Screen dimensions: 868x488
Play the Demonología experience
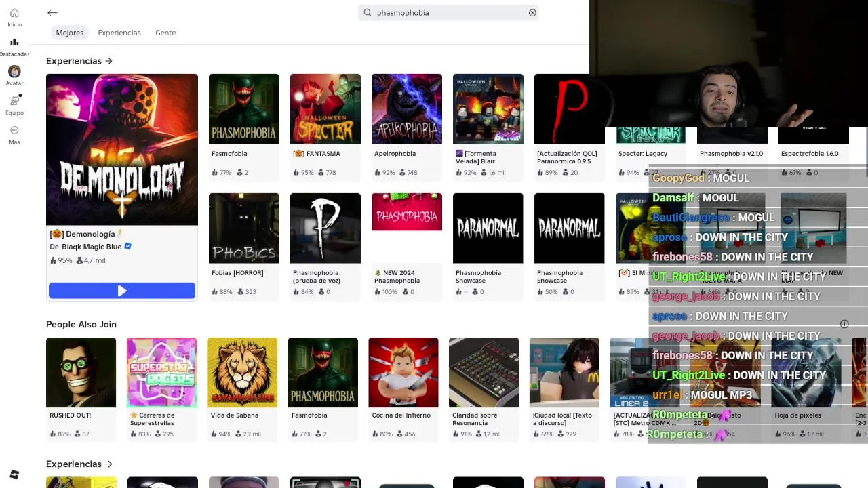pos(122,291)
